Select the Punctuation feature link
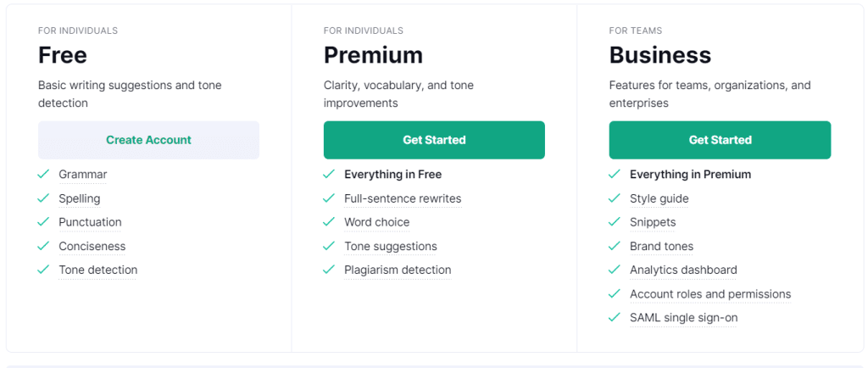The image size is (868, 368). tap(90, 222)
